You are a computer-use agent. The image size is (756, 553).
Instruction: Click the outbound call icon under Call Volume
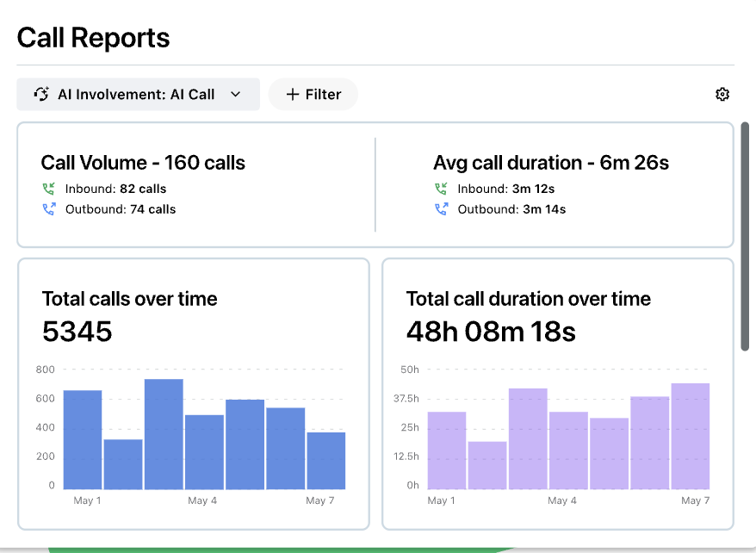(48, 209)
